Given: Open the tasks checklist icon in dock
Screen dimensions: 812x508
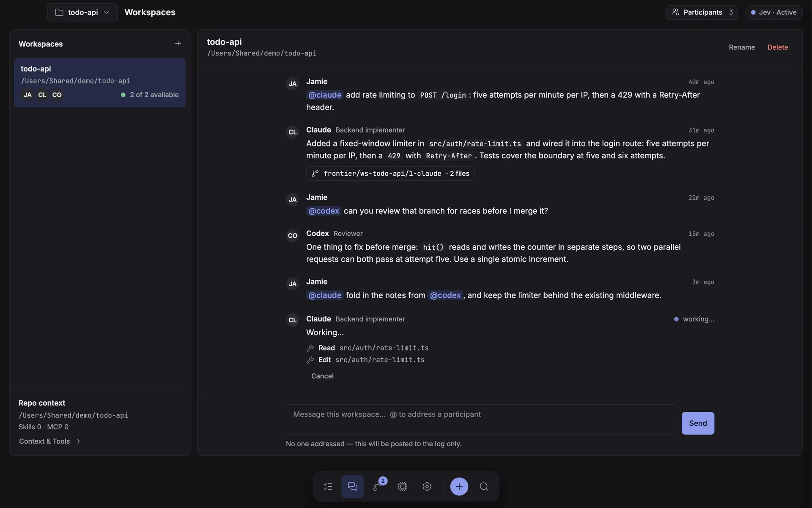Looking at the screenshot, I should click(328, 486).
